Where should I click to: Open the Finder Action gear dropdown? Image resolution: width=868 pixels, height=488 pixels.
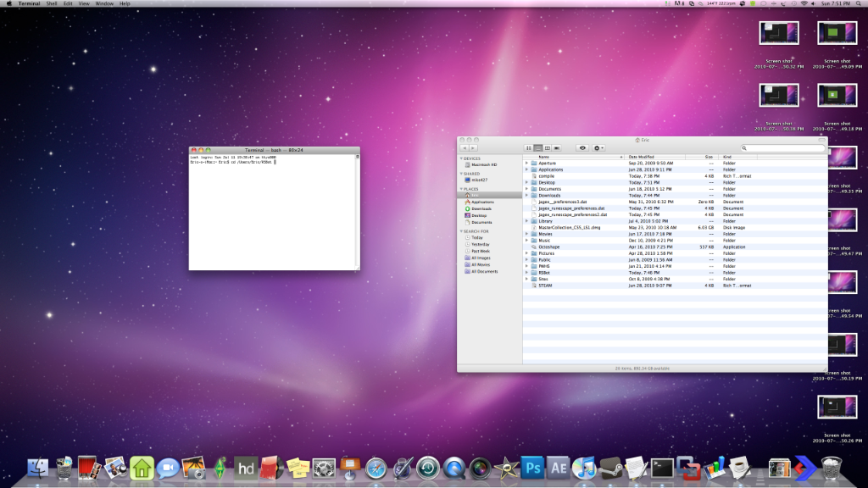pos(598,147)
